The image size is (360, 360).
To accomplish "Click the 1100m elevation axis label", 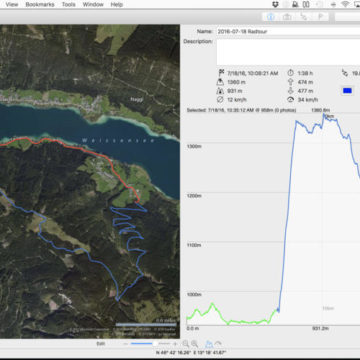I will [x=194, y=245].
